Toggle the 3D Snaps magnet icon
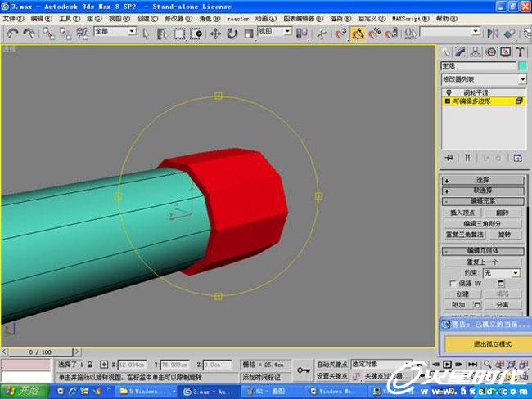This screenshot has height=399, width=532. (x=340, y=34)
